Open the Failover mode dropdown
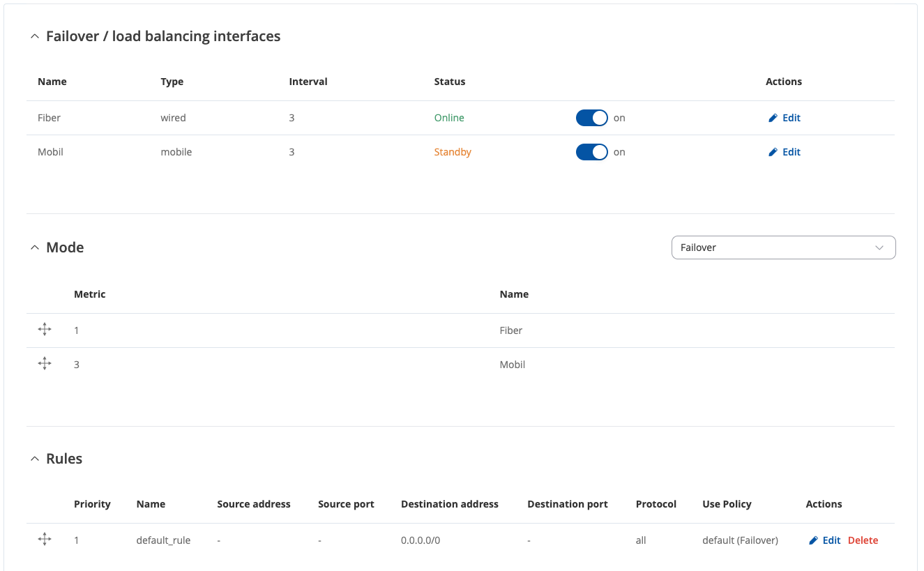The height and width of the screenshot is (571, 924). pos(783,248)
